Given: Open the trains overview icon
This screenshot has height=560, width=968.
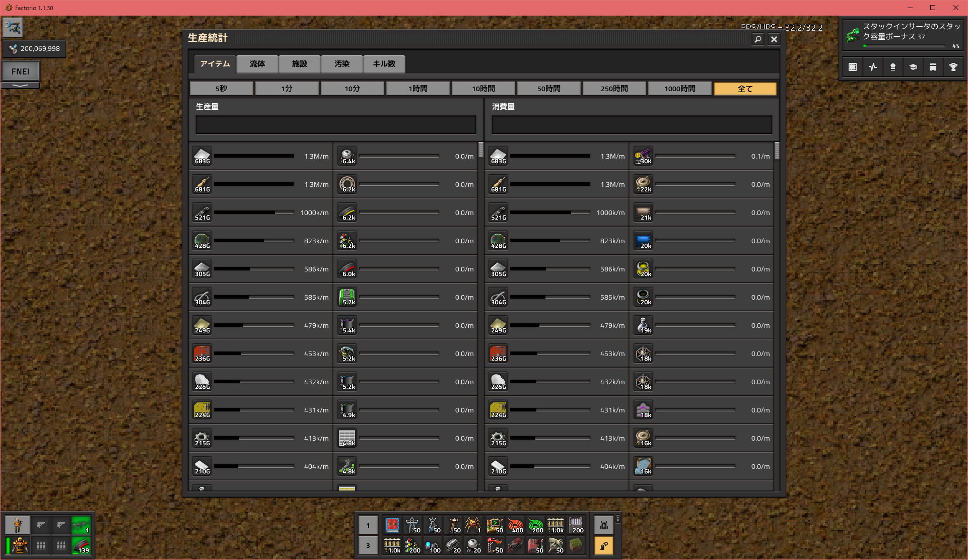Looking at the screenshot, I should pyautogui.click(x=933, y=67).
